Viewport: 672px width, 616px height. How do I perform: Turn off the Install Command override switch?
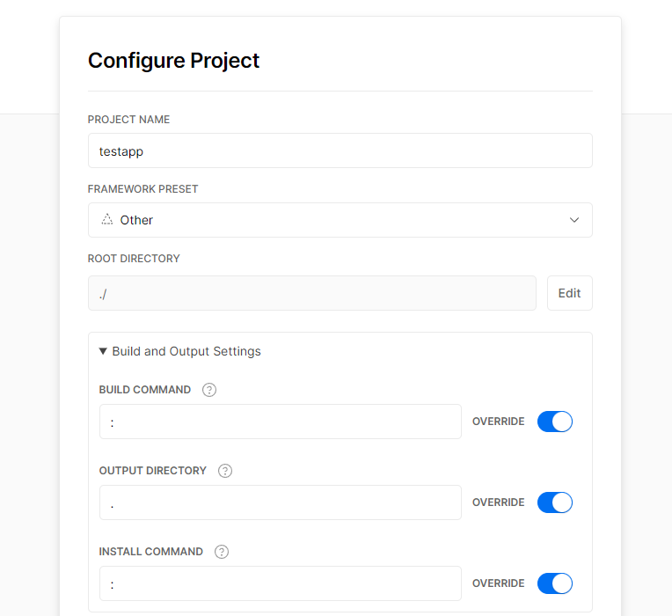coord(554,583)
